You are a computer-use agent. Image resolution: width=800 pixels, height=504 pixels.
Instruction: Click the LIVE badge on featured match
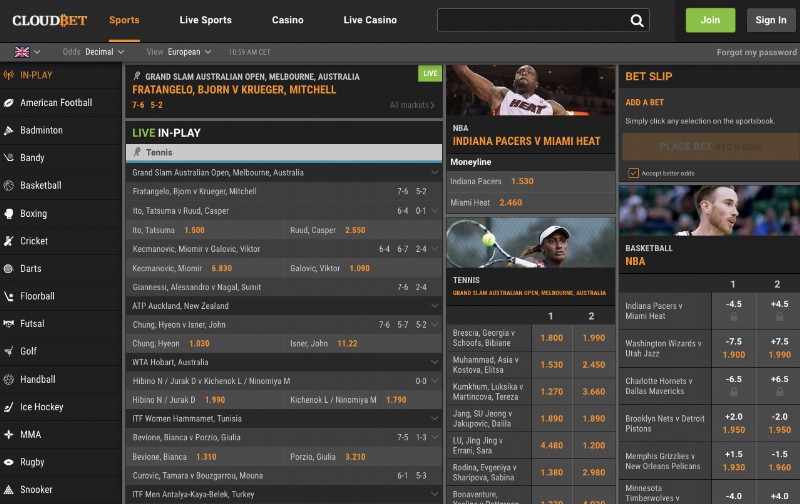(x=430, y=73)
